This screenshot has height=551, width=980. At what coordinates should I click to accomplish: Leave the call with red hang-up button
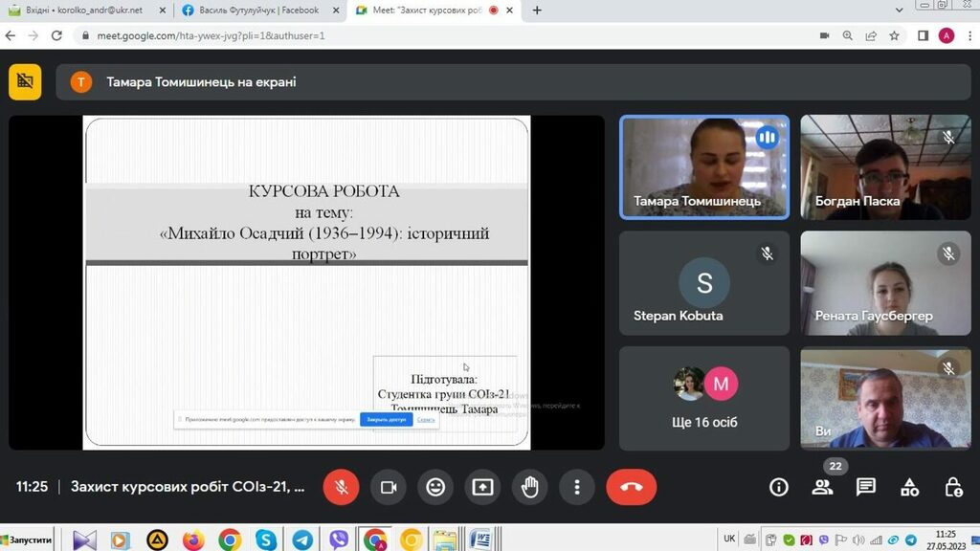click(x=631, y=487)
